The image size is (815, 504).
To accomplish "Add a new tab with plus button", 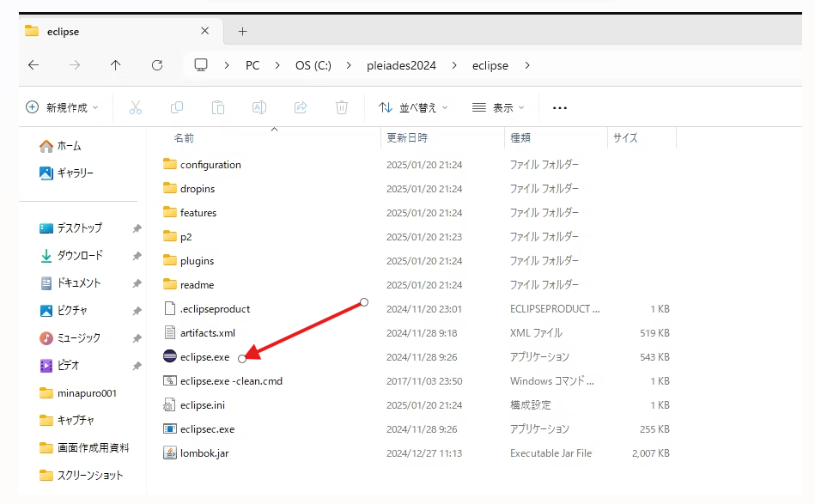I will pyautogui.click(x=242, y=31).
